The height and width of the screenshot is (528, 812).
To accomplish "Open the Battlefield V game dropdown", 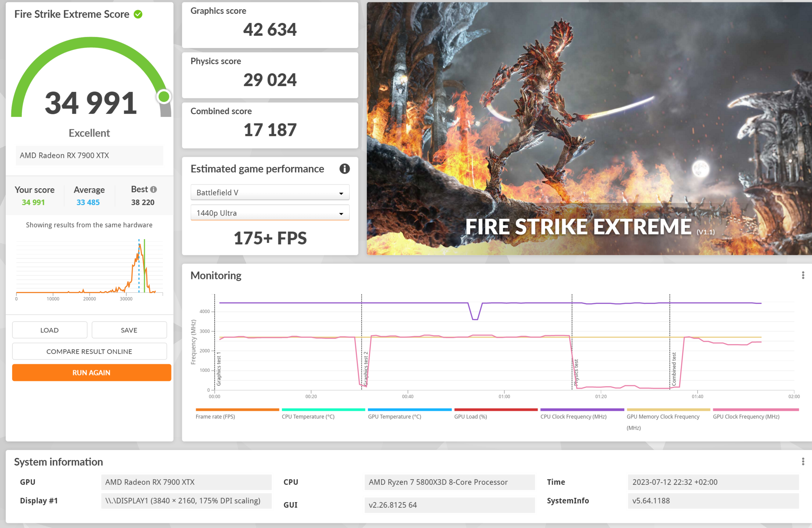I will pyautogui.click(x=270, y=192).
